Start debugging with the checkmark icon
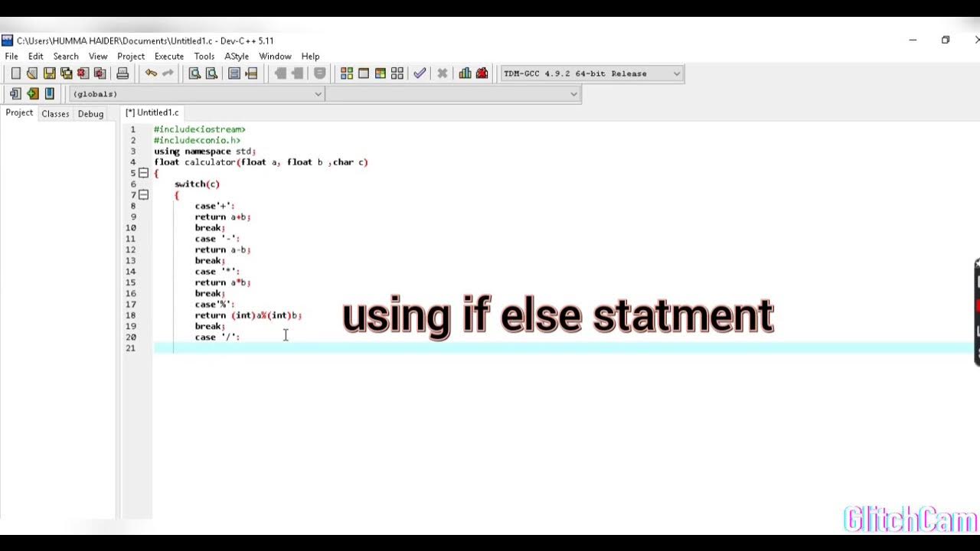This screenshot has width=980, height=551. 420,73
